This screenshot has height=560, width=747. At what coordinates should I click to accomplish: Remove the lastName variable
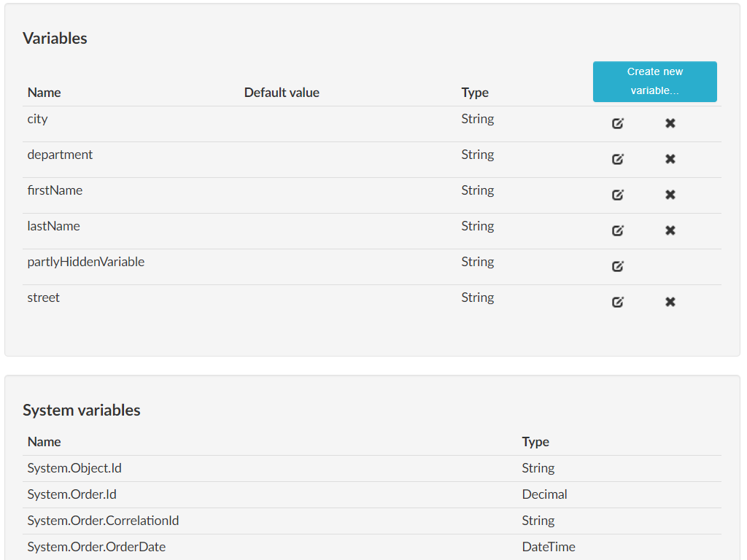pos(670,230)
